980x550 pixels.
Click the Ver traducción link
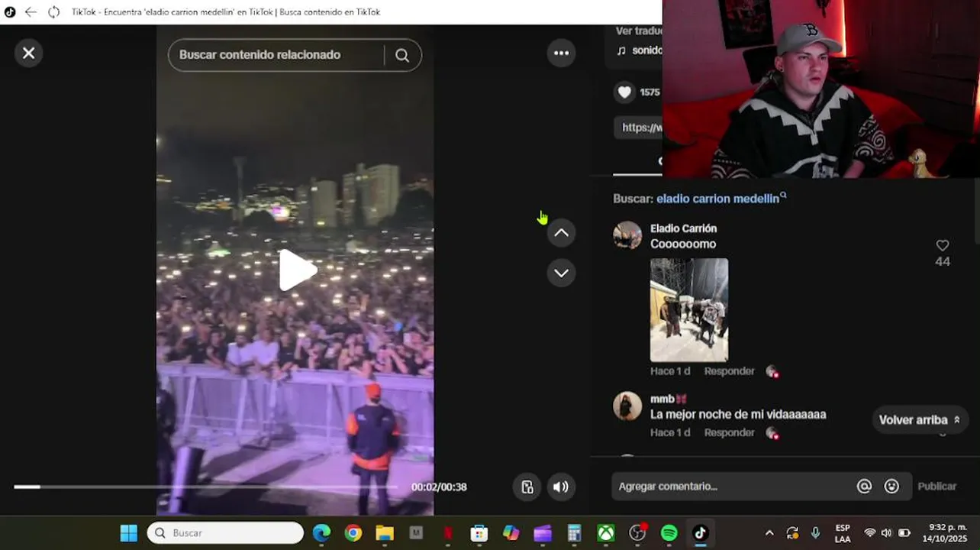tap(639, 31)
